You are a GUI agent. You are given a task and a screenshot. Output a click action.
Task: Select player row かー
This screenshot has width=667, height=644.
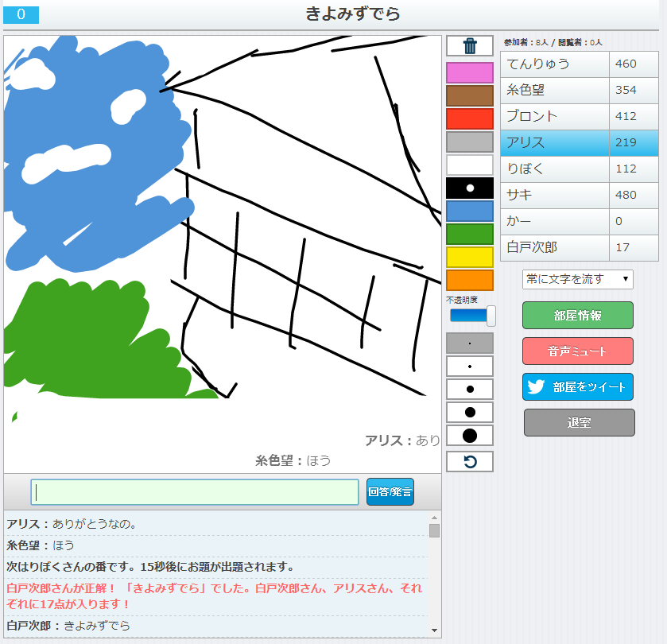[580, 222]
